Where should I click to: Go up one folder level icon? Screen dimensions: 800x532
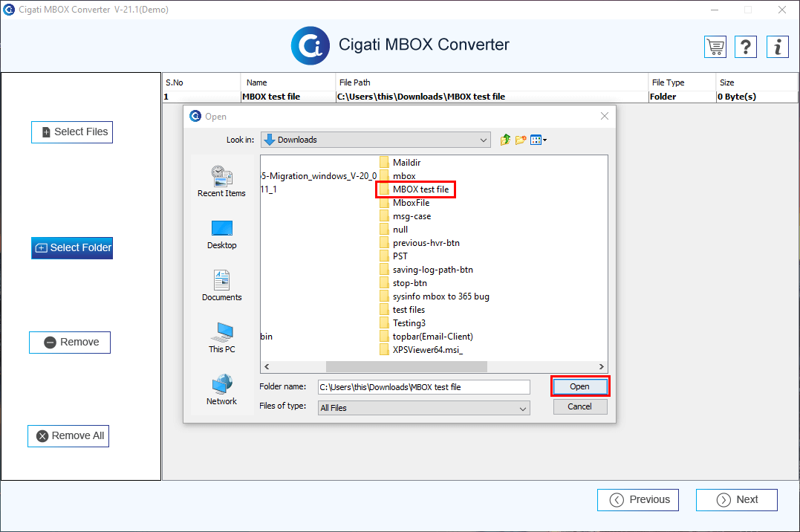505,140
